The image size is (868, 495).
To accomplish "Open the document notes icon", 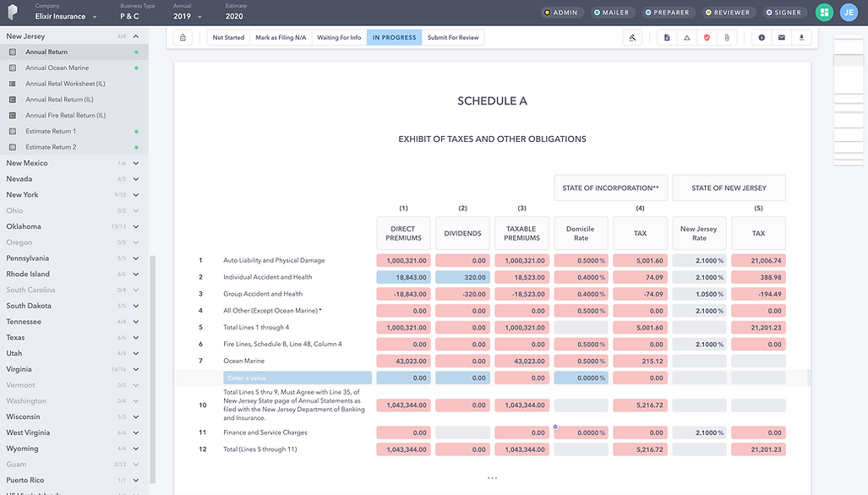I will (x=667, y=38).
